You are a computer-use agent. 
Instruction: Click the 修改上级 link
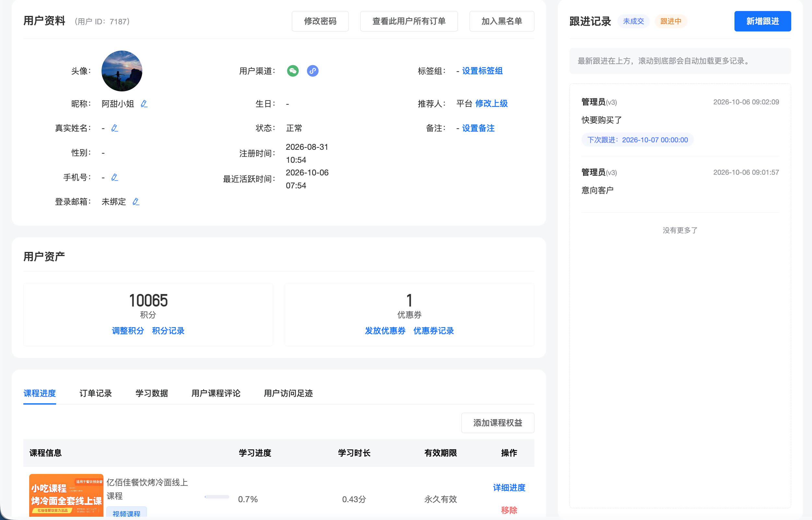(x=491, y=104)
